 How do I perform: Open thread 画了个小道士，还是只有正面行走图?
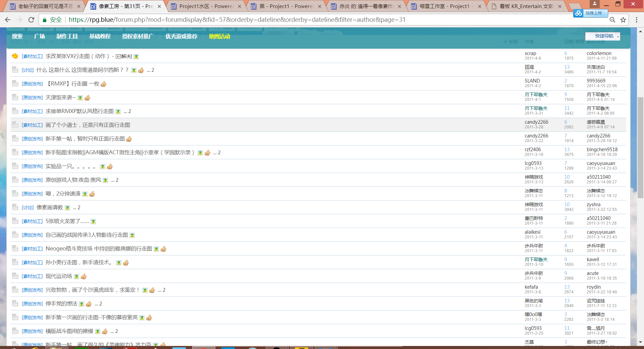88,125
